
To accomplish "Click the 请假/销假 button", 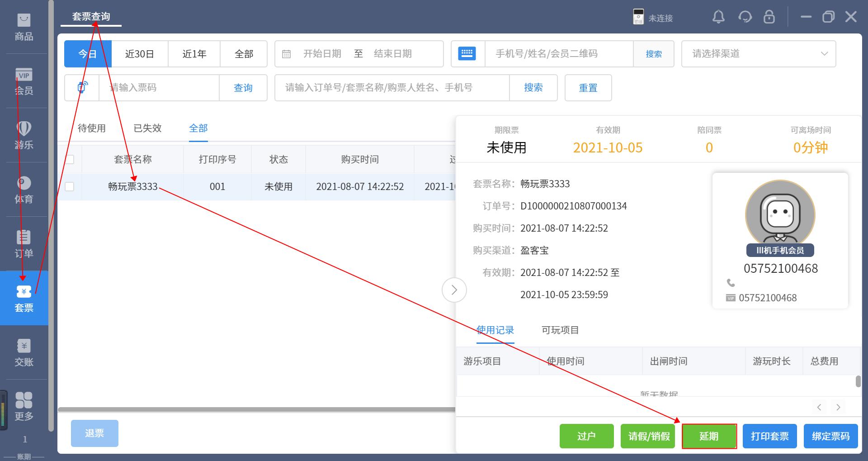I will (649, 436).
